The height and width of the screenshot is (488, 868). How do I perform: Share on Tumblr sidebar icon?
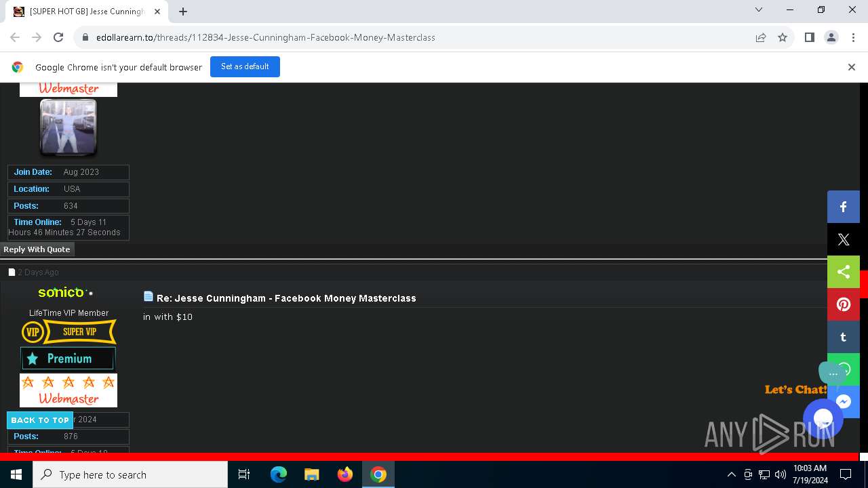[844, 337]
